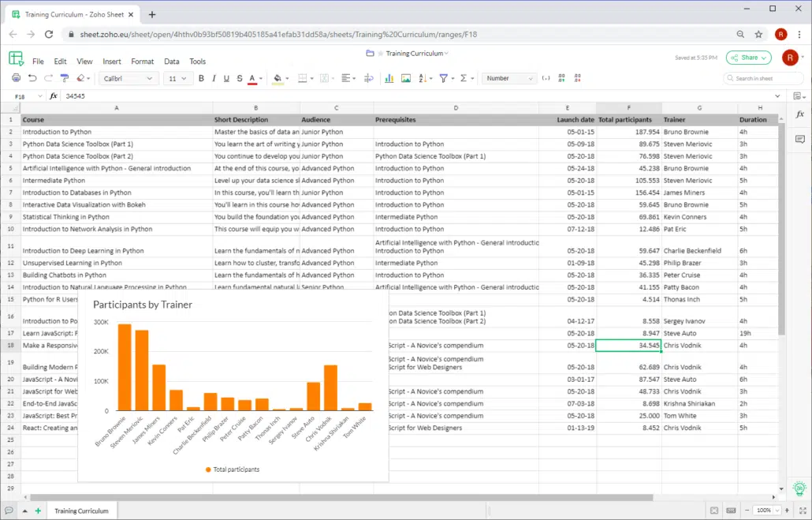Click the Share button
This screenshot has height=520, width=812.
click(748, 58)
